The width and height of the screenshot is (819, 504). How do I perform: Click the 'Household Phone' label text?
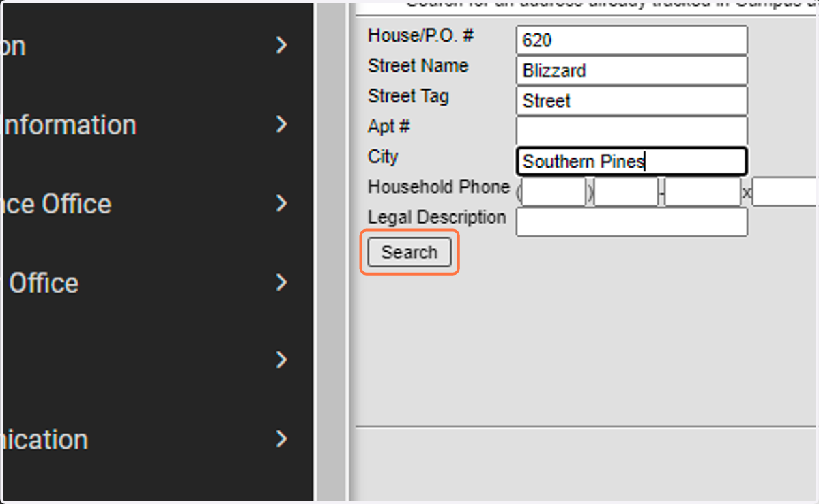pos(439,187)
